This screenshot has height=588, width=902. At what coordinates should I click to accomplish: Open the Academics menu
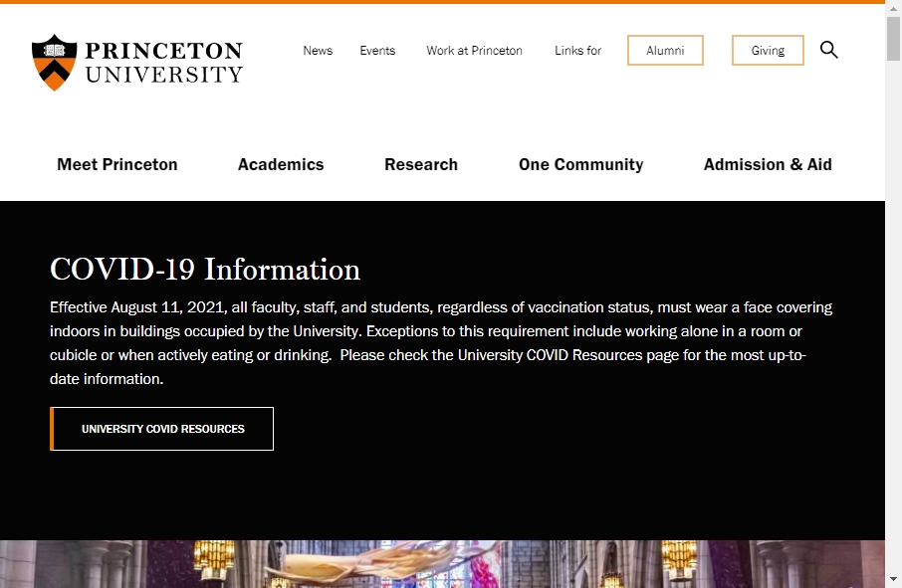point(281,164)
